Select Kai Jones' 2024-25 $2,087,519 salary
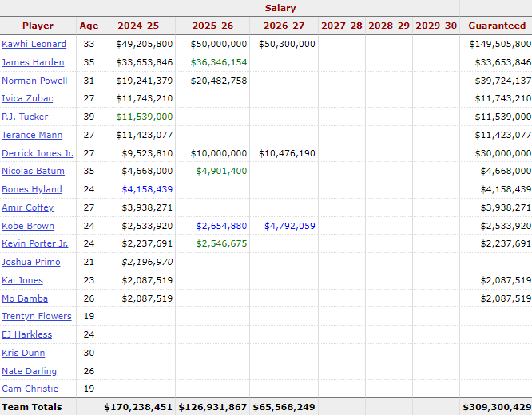The image size is (532, 415). point(147,280)
